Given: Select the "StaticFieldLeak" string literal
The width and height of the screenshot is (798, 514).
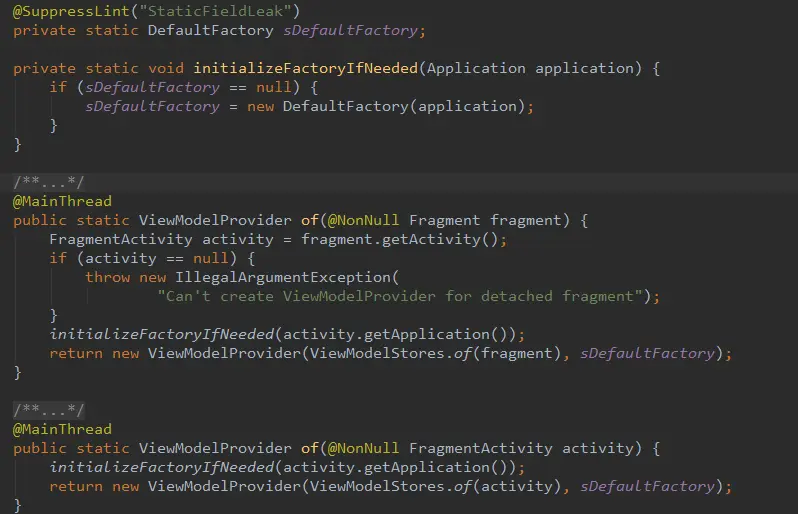Looking at the screenshot, I should [x=215, y=11].
